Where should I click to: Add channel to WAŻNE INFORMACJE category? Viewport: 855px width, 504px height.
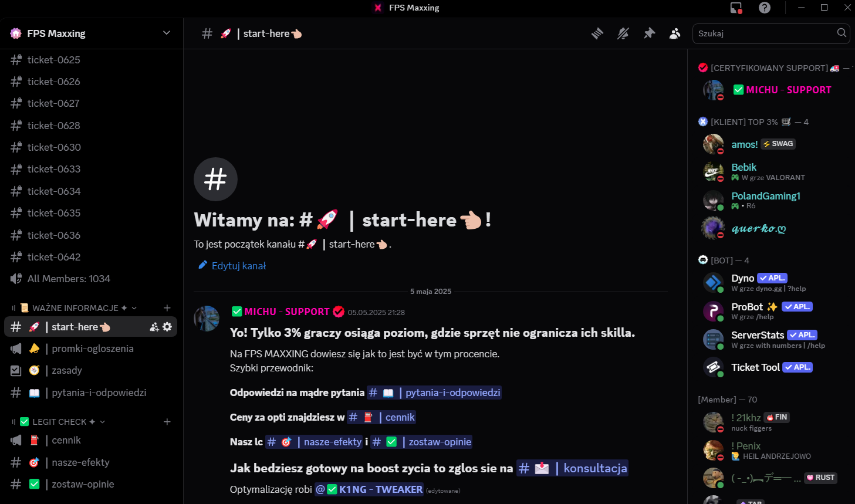point(167,308)
